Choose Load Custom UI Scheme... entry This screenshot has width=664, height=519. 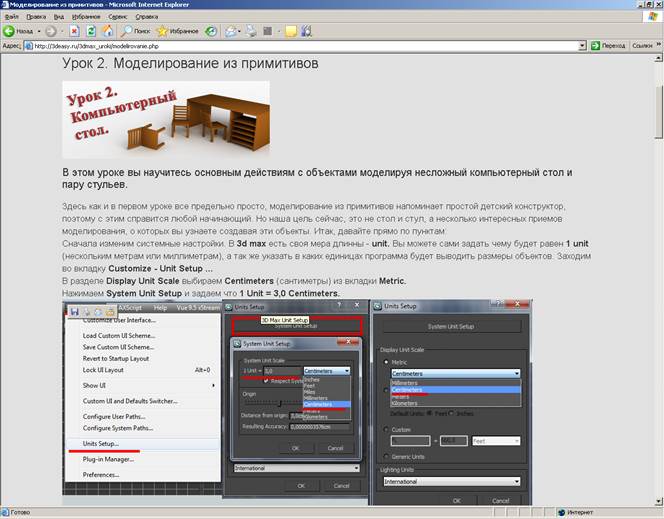point(119,336)
